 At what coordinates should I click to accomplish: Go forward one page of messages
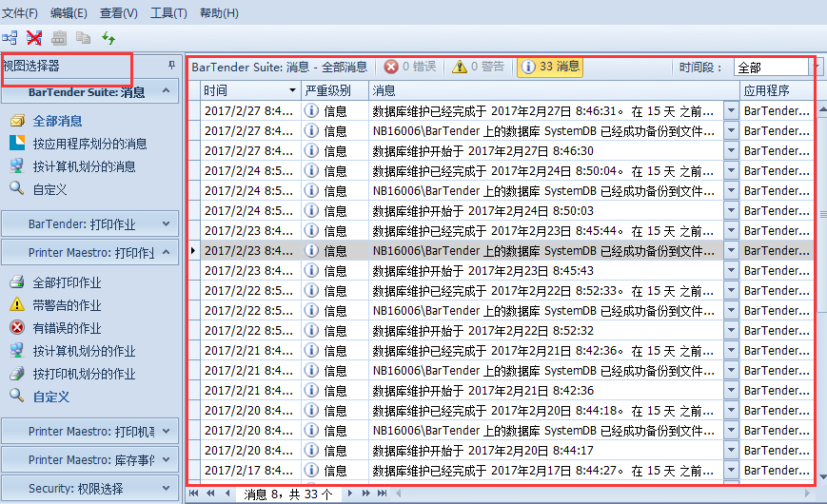[x=365, y=494]
